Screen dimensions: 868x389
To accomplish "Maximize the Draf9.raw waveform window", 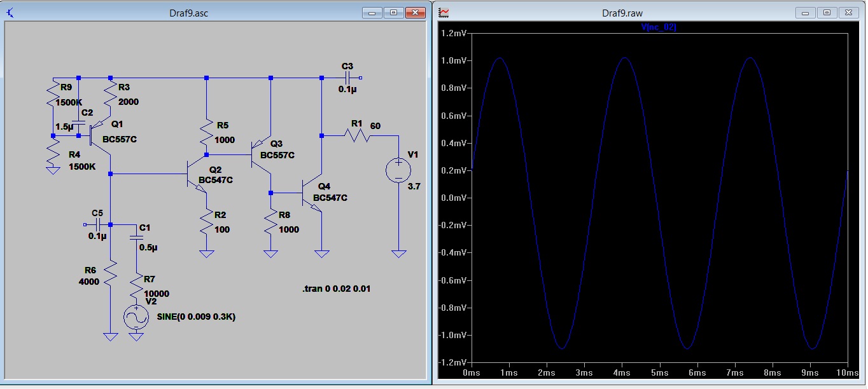I will click(x=827, y=13).
